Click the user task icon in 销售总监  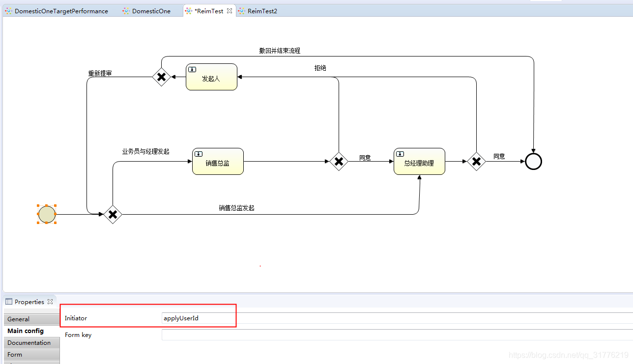[199, 154]
